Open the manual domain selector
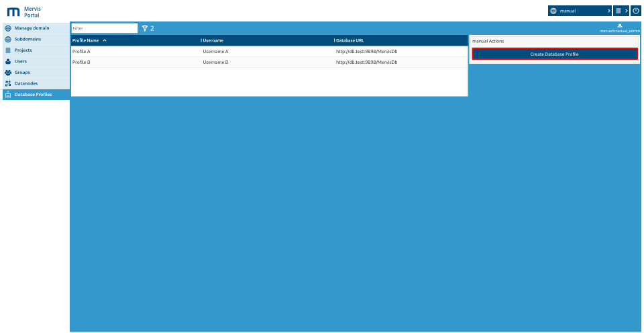 click(580, 11)
